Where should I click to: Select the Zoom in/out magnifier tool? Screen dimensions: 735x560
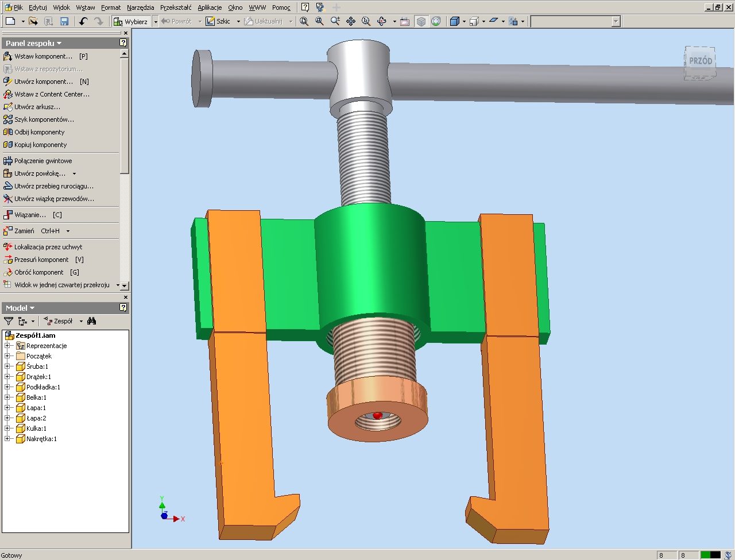(335, 21)
